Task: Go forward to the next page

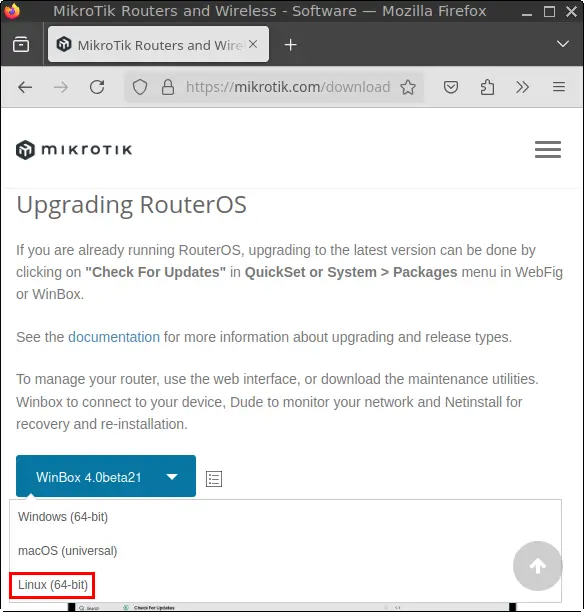Action: pos(61,87)
